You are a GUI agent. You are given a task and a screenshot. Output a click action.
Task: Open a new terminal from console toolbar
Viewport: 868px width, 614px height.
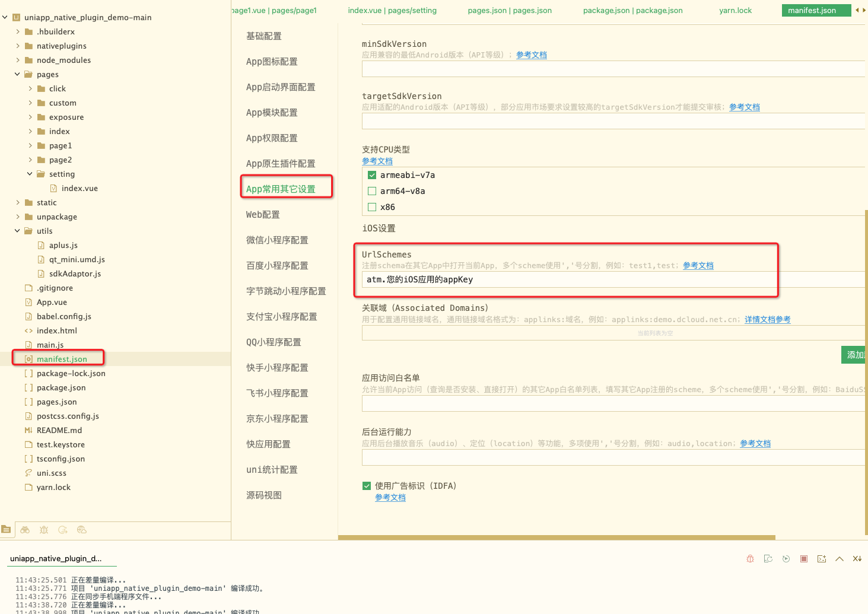click(x=822, y=559)
